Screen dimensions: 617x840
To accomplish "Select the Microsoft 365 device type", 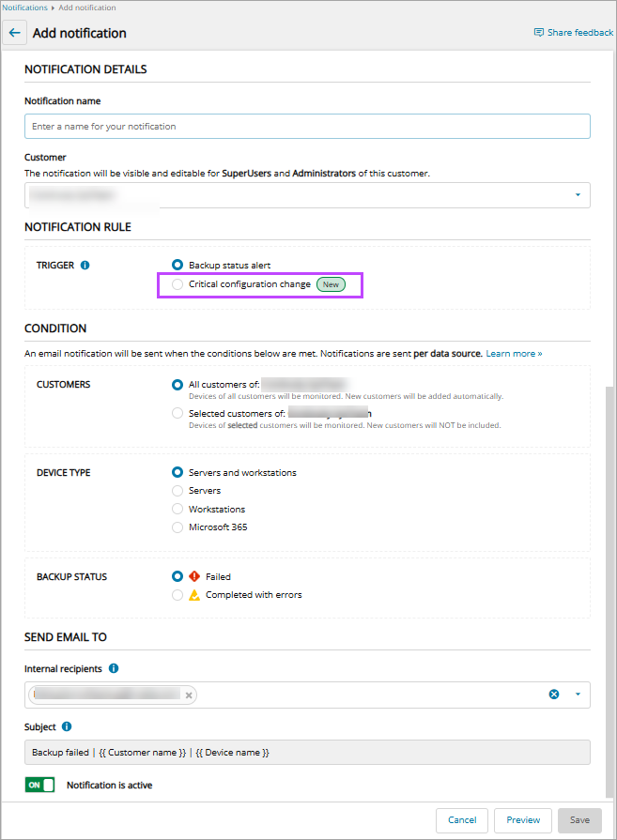I will 177,527.
